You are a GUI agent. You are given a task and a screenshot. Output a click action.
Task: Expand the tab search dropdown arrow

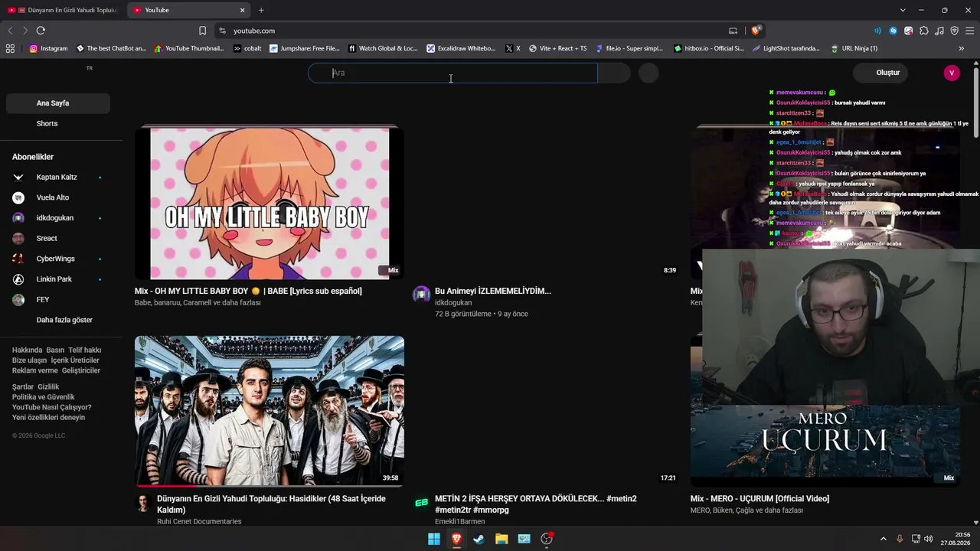(x=903, y=10)
